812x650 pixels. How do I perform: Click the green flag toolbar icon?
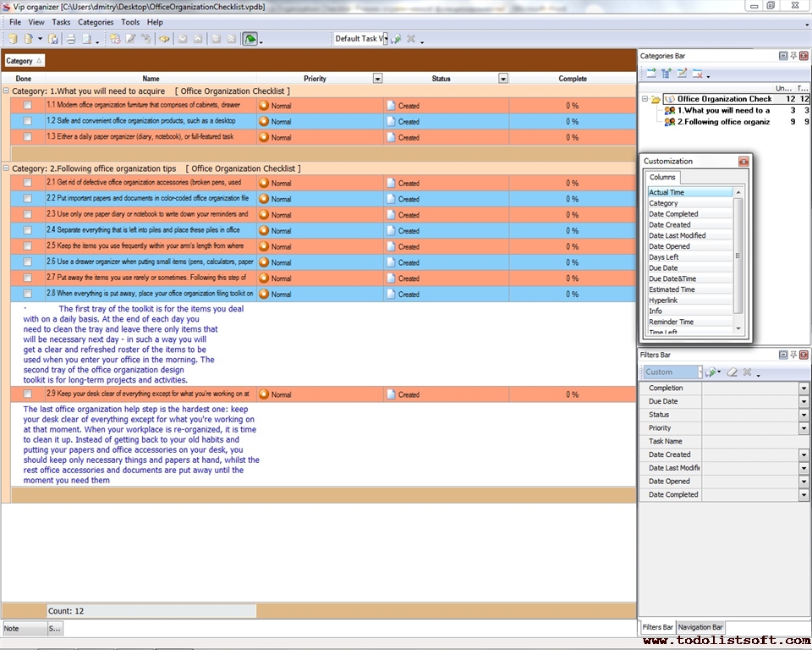250,39
